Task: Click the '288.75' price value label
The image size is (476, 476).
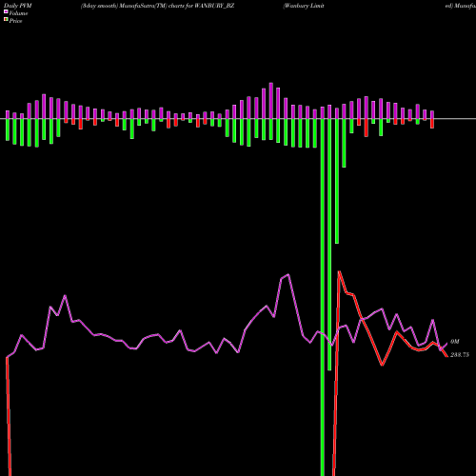Action: (460, 355)
